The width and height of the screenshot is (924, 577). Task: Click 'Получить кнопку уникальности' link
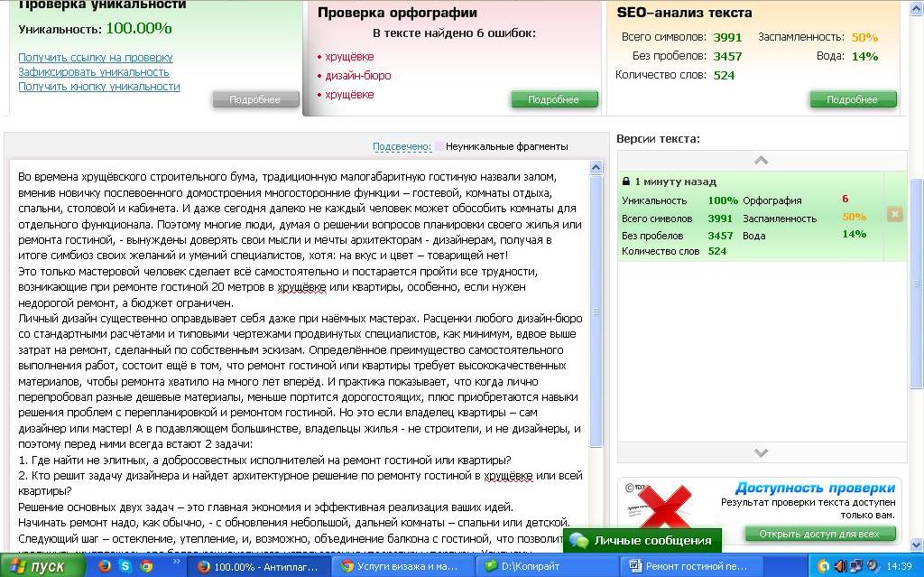pyautogui.click(x=99, y=86)
